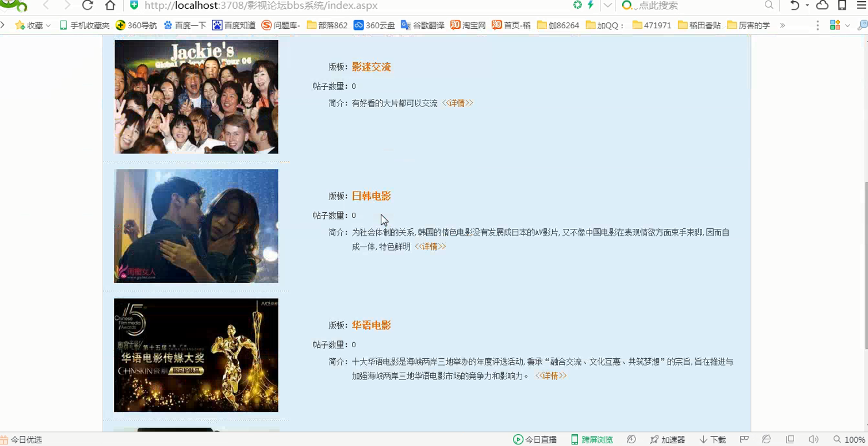This screenshot has width=868, height=446.
Task: Click the 日韩电影 couple photo thumbnail
Action: click(x=196, y=226)
